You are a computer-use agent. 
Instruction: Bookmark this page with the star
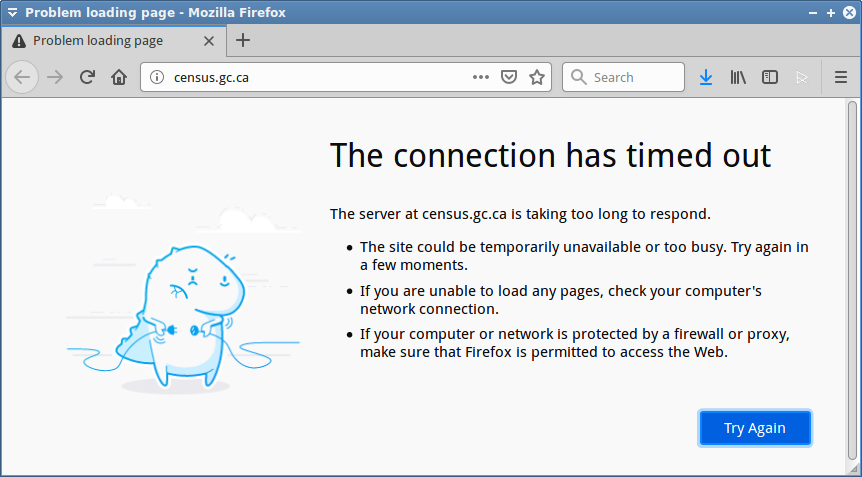[537, 77]
